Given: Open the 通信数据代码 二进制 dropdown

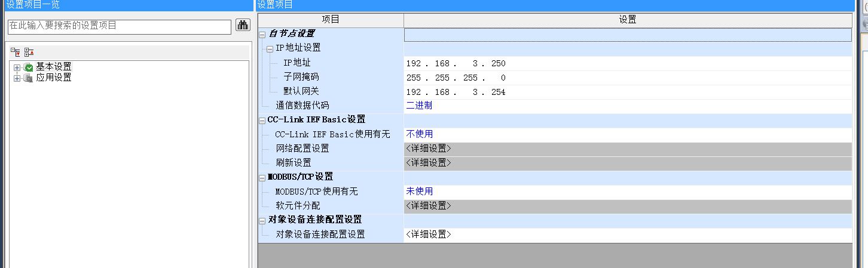Looking at the screenshot, I should (x=628, y=106).
